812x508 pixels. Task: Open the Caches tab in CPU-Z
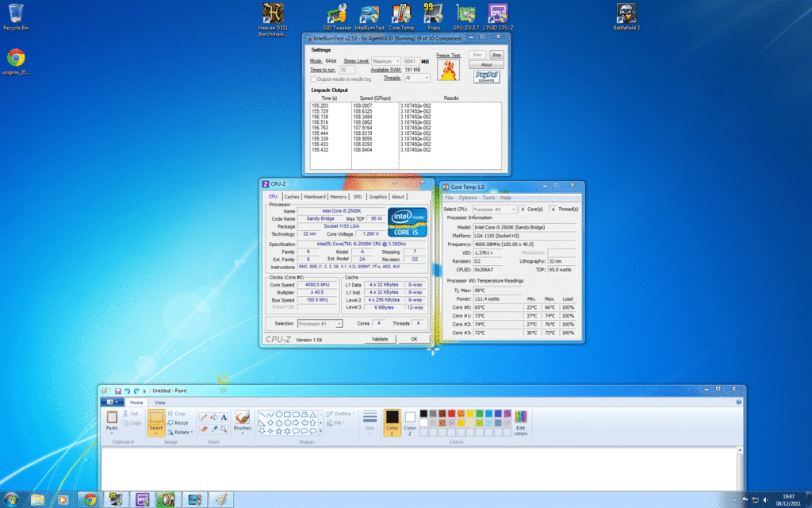292,197
